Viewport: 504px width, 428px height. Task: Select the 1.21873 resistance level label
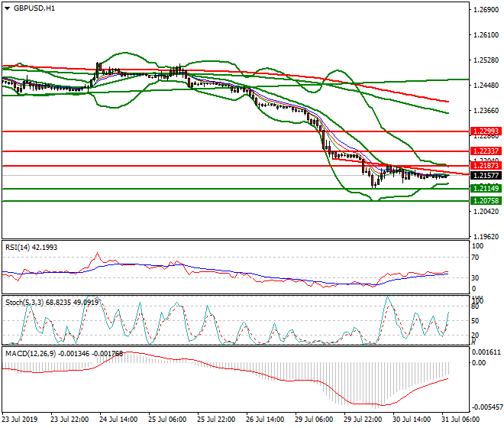tap(486, 166)
